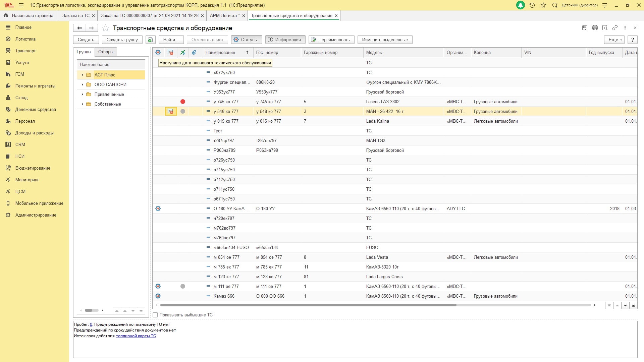Enable Показывать выбывшие ТС checkbox
Screen dimensions: 644x362
tap(155, 315)
